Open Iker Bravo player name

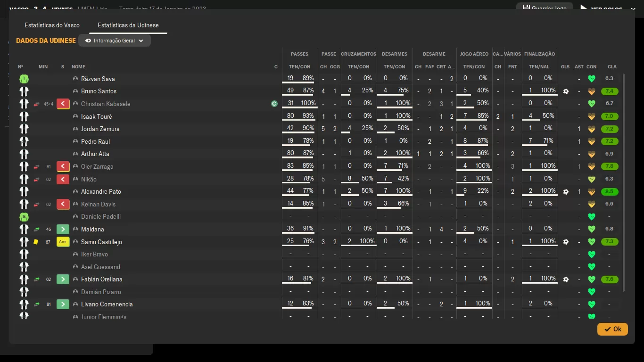[94, 254]
